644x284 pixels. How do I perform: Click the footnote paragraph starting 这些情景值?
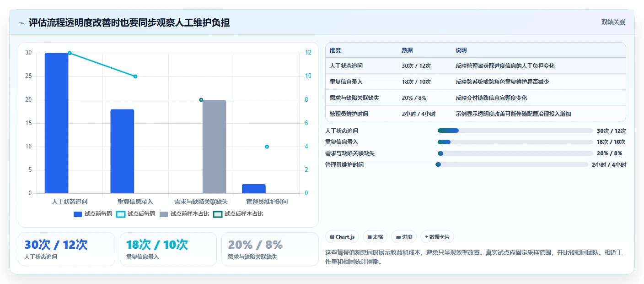click(474, 257)
